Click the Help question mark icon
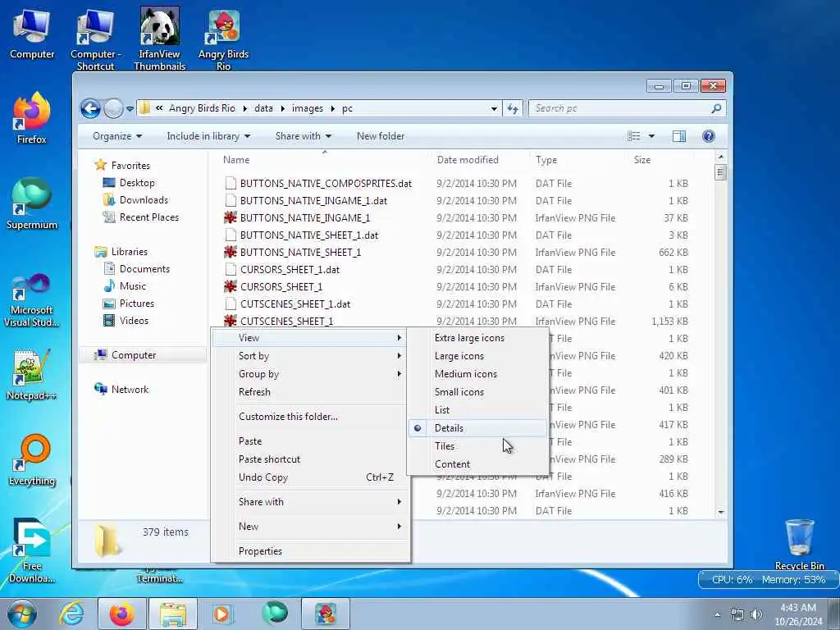The image size is (840, 630). [708, 136]
